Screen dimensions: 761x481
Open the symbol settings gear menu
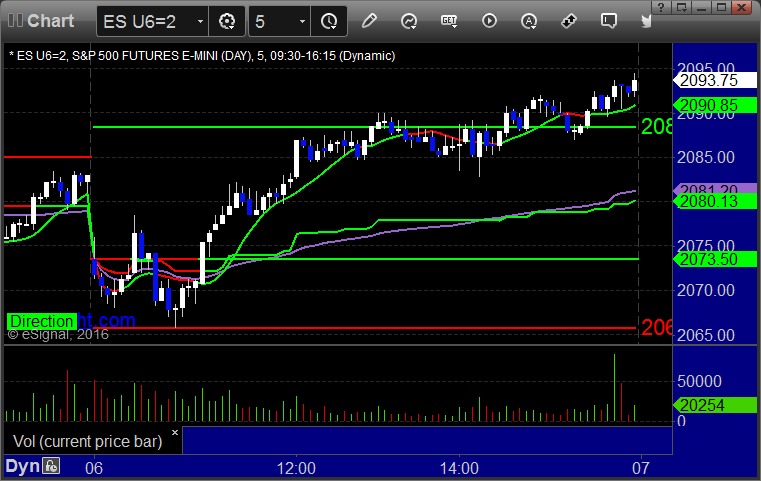coord(227,21)
